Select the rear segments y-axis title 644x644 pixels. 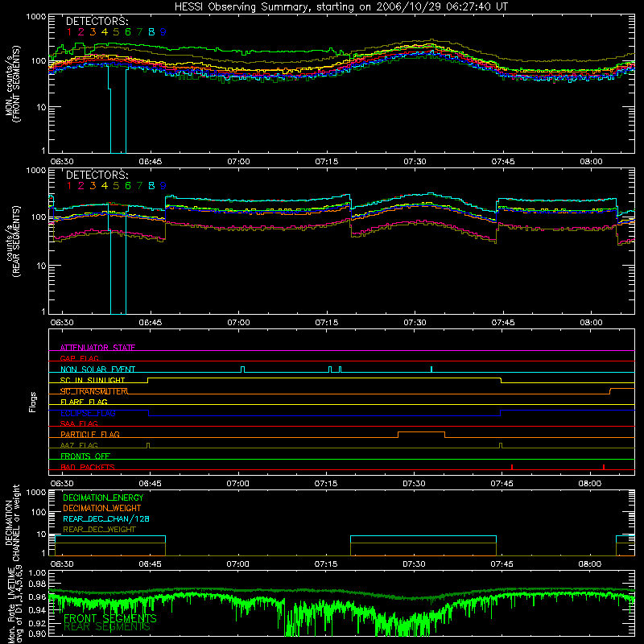click(13, 242)
